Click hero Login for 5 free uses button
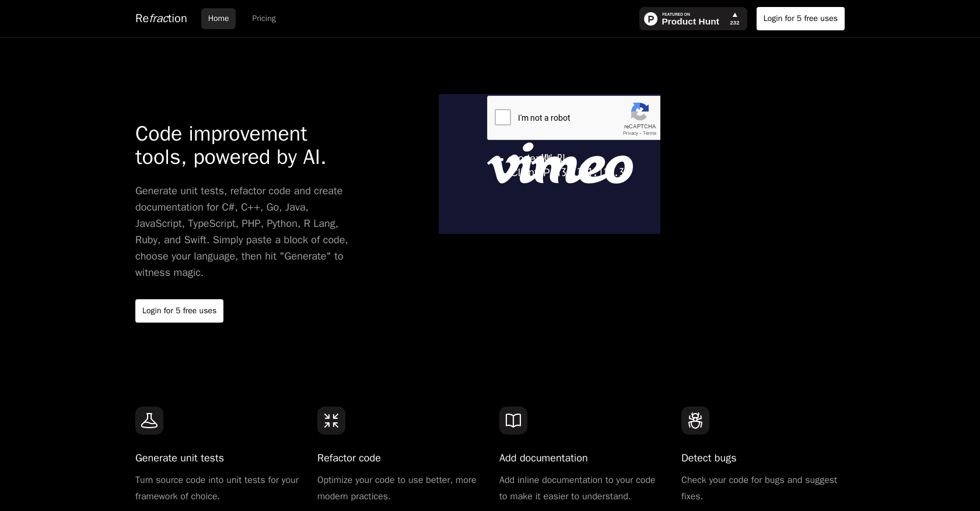Viewport: 980px width, 511px height. click(x=179, y=311)
